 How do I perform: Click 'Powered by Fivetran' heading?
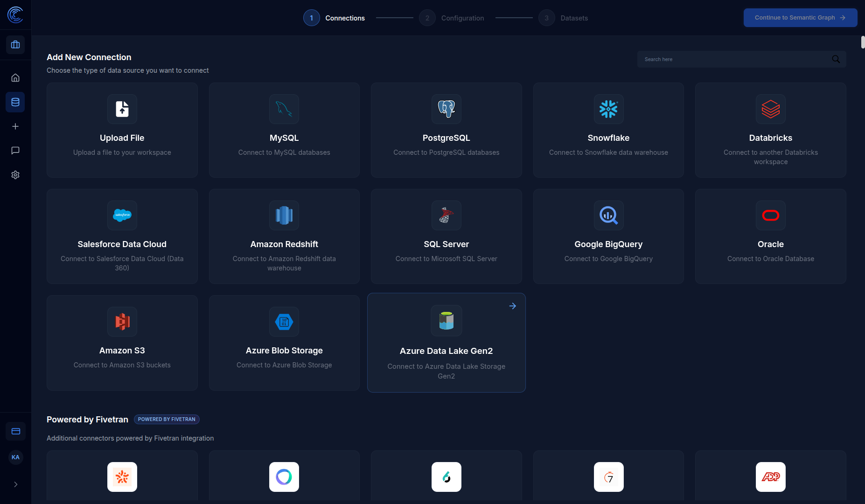tap(87, 420)
